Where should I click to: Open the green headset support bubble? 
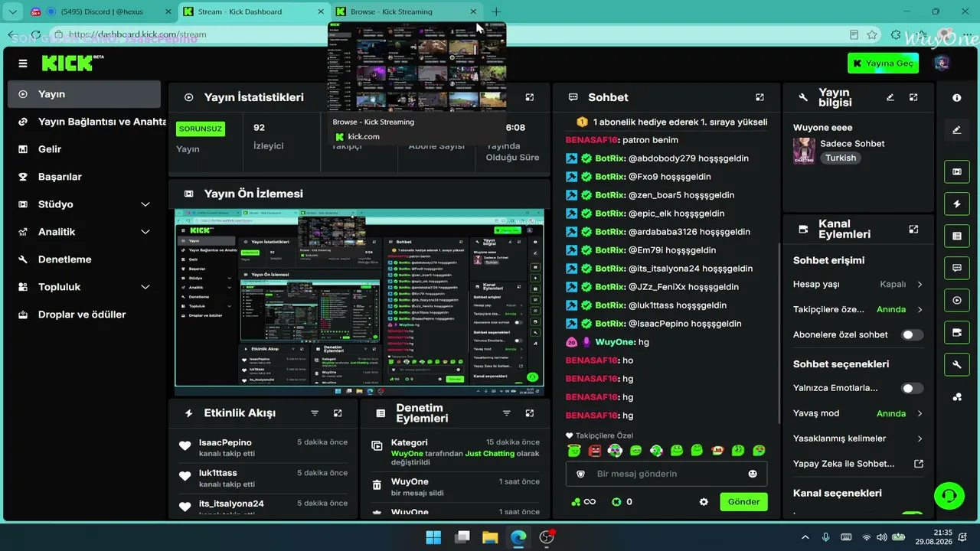pos(949,496)
